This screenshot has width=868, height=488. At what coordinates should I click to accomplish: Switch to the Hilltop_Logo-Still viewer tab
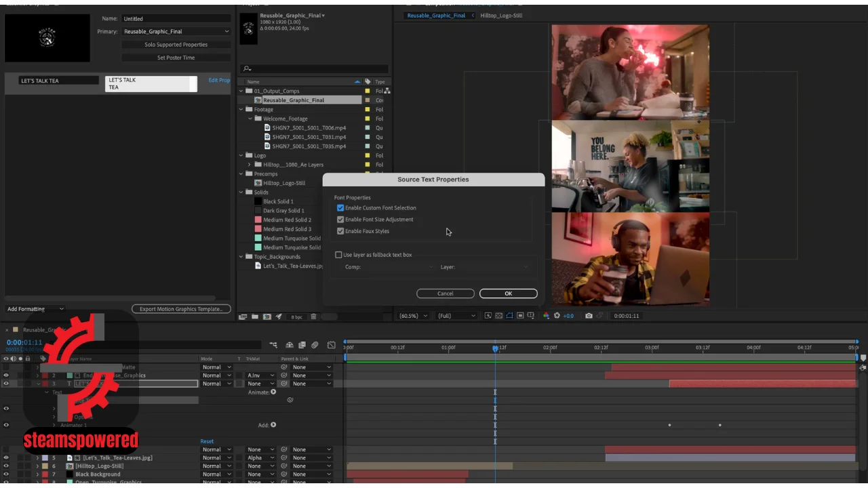(501, 15)
